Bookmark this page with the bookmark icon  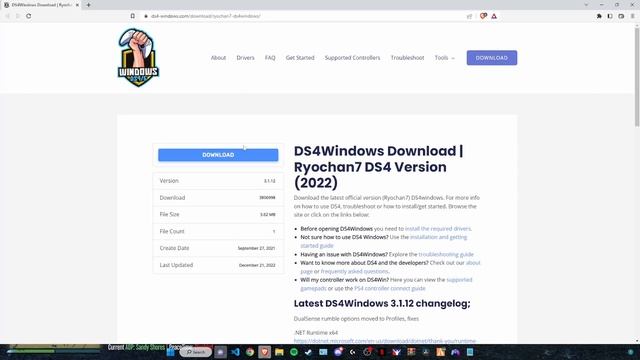(133, 16)
